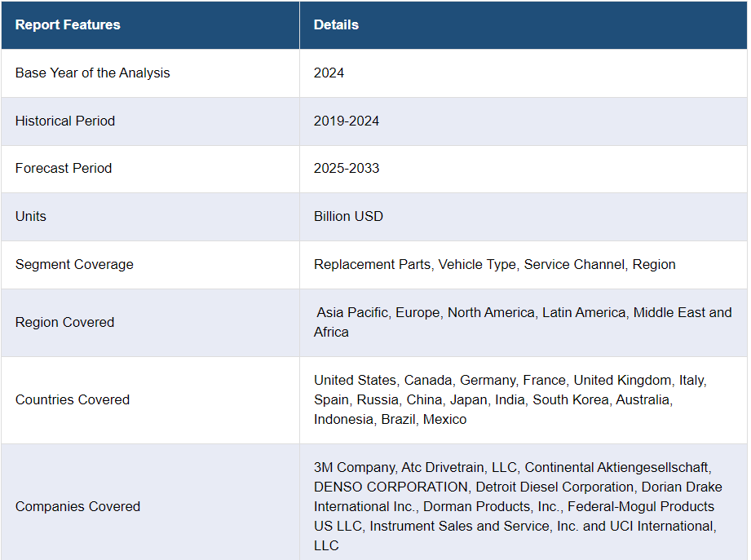751x560 pixels.
Task: Click United States in the countries list
Action: 355,380
